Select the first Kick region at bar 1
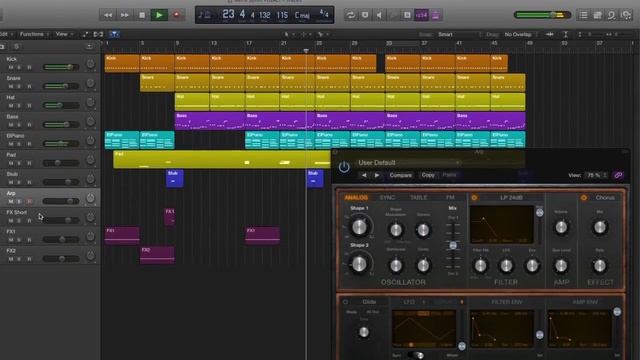 pyautogui.click(x=122, y=63)
